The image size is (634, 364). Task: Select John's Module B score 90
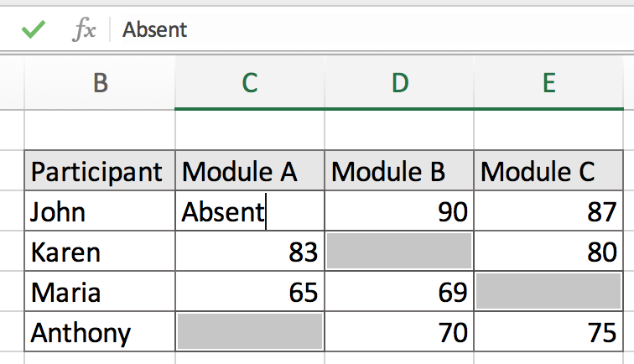click(399, 211)
